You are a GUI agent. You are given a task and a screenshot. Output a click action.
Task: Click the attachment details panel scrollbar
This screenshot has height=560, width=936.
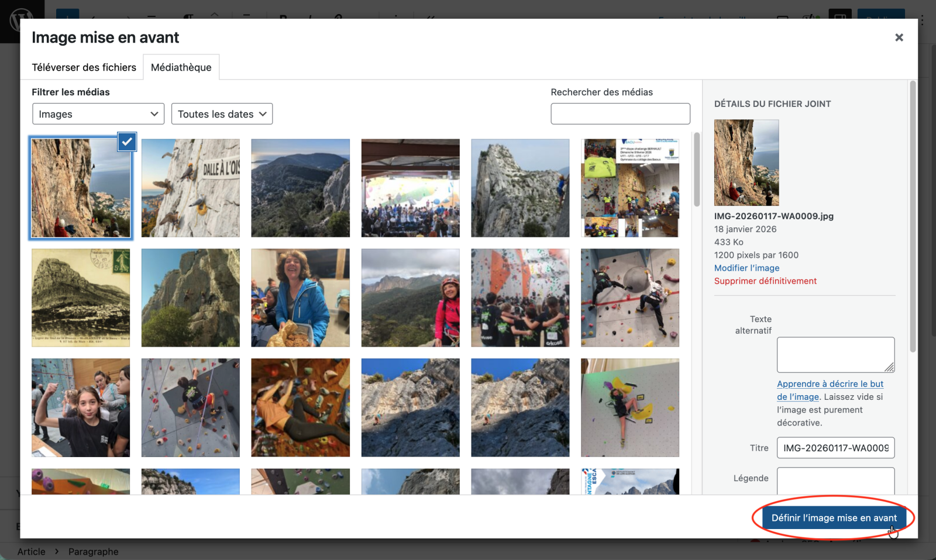912,216
